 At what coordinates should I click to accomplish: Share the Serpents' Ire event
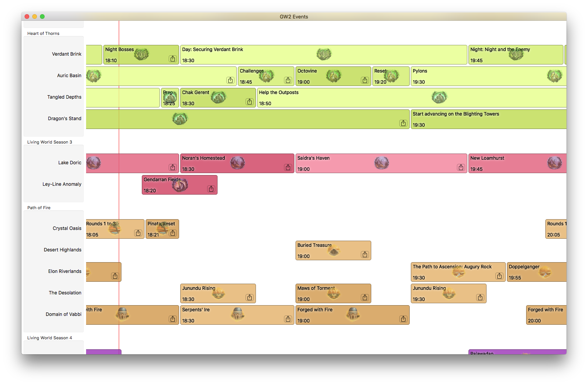point(288,319)
